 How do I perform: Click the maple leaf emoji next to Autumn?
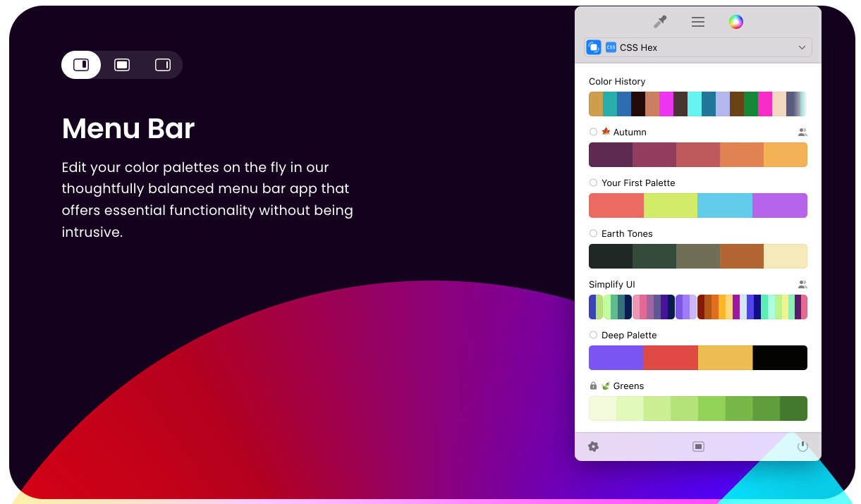[606, 132]
